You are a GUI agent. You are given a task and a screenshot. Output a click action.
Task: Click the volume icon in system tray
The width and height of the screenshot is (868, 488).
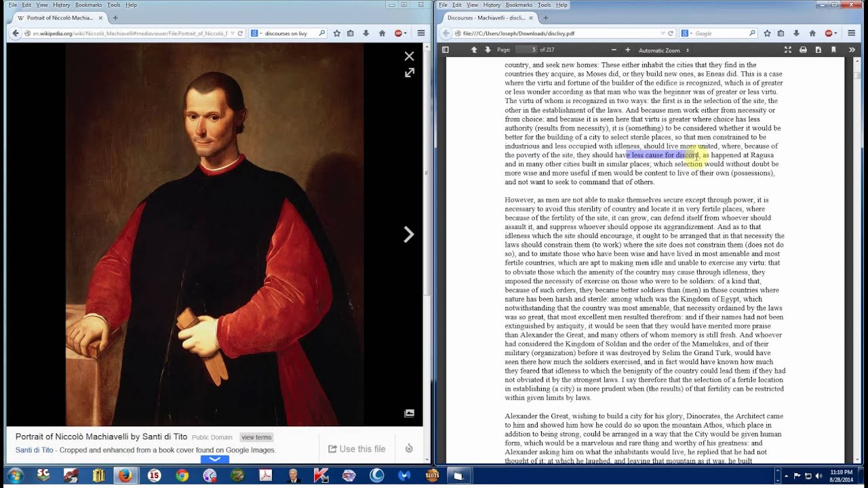[x=819, y=475]
